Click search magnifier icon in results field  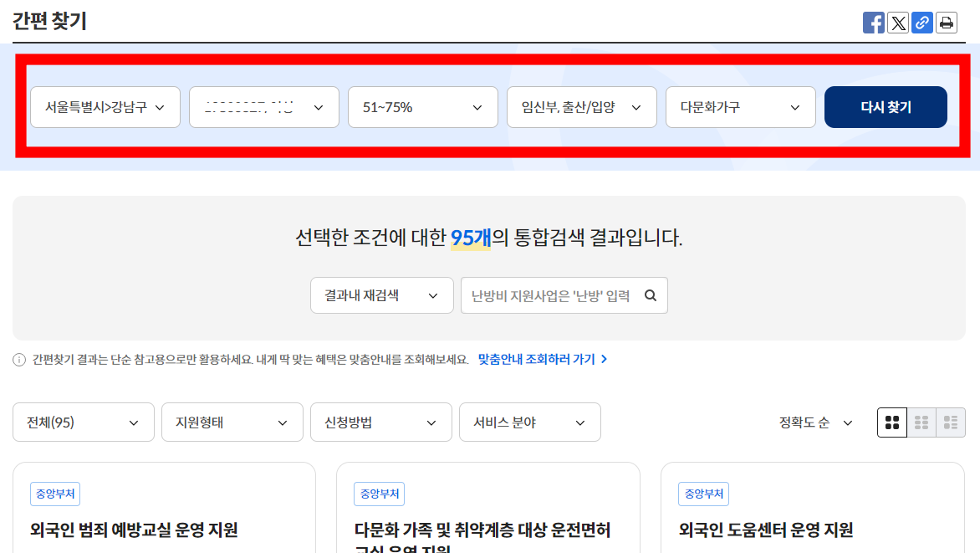tap(651, 295)
